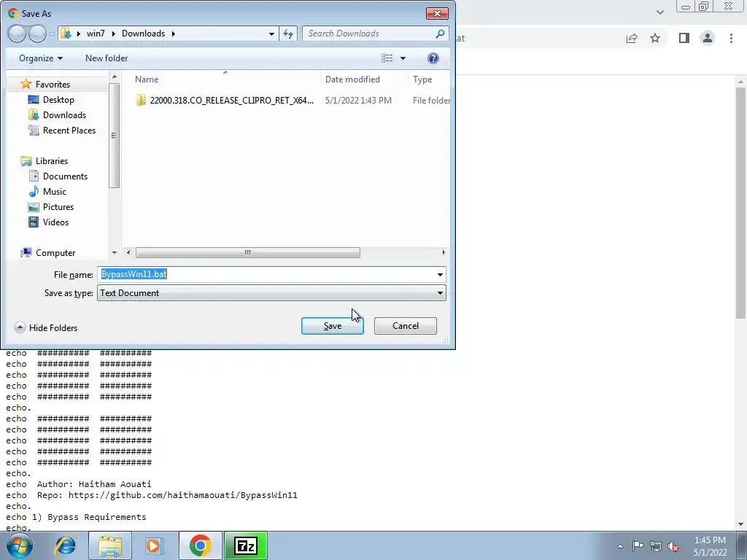Expand arrow after win7 in path

coord(113,34)
